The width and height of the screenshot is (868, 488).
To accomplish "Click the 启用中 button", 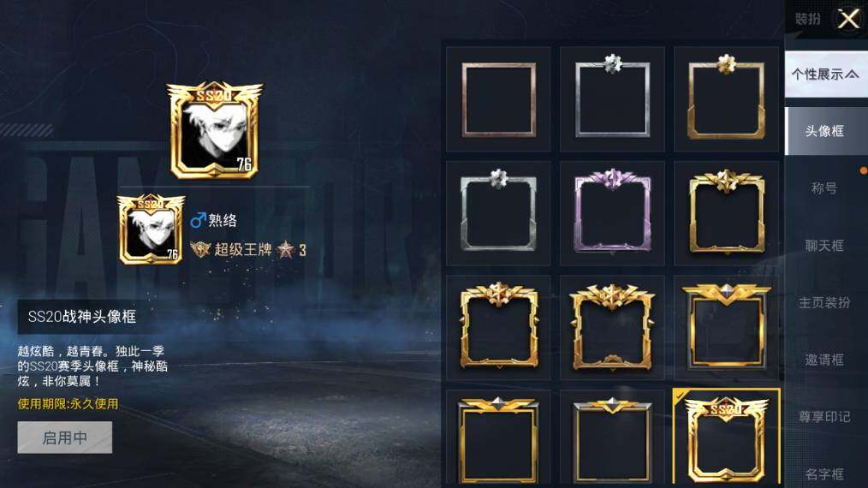I will click(x=65, y=437).
